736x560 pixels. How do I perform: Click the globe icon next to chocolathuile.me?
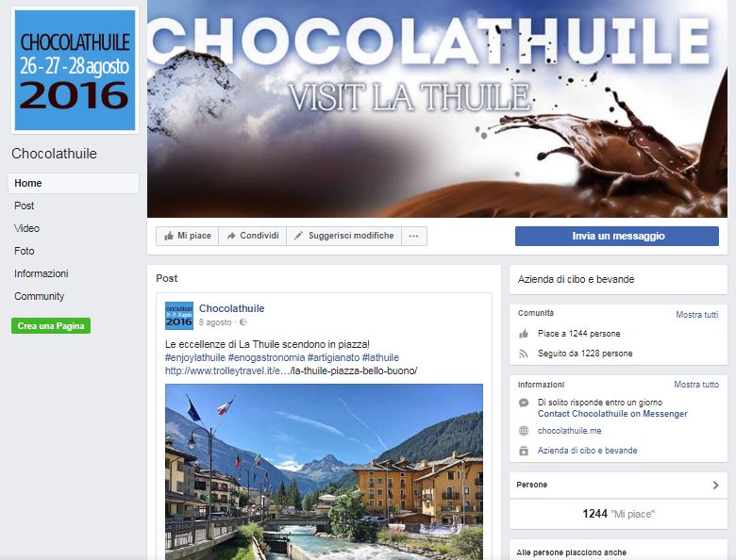point(524,431)
